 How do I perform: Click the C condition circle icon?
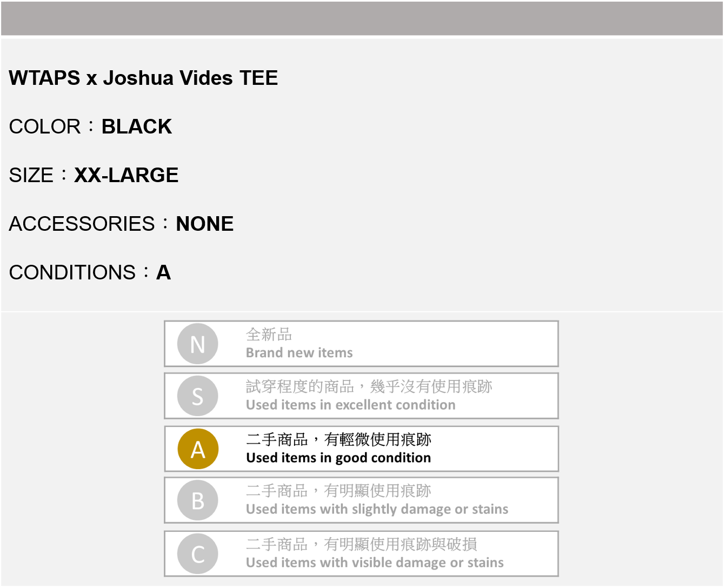tap(198, 554)
